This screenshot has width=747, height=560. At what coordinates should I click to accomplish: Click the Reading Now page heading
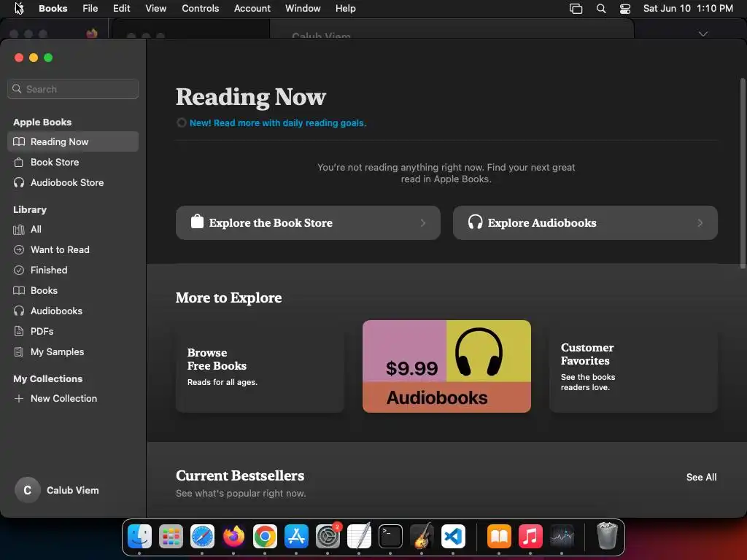(x=251, y=97)
